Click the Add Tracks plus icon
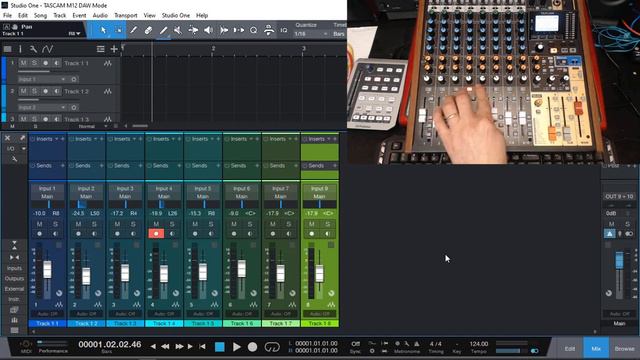The image size is (640, 360). pyautogui.click(x=114, y=49)
